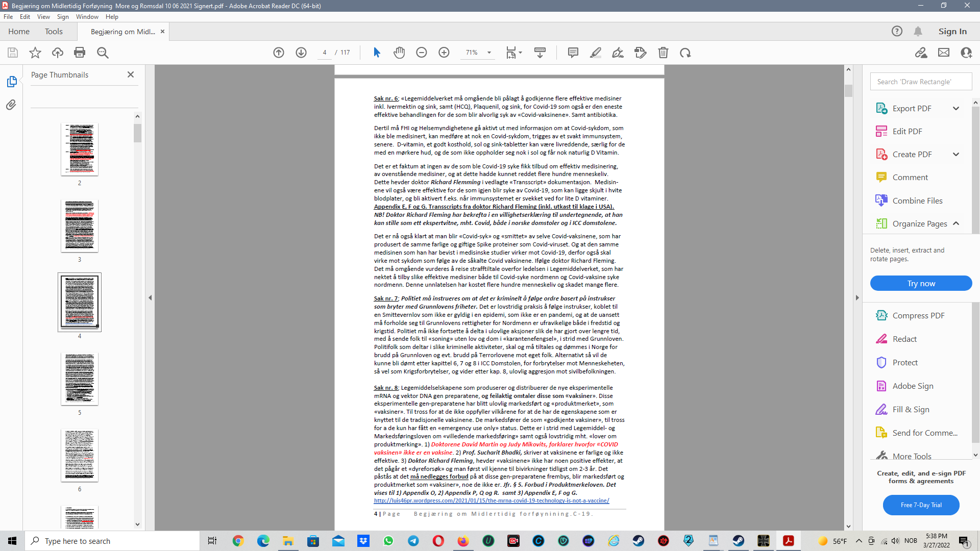The image size is (980, 551).
Task: Open the notifications bell
Action: 918,32
